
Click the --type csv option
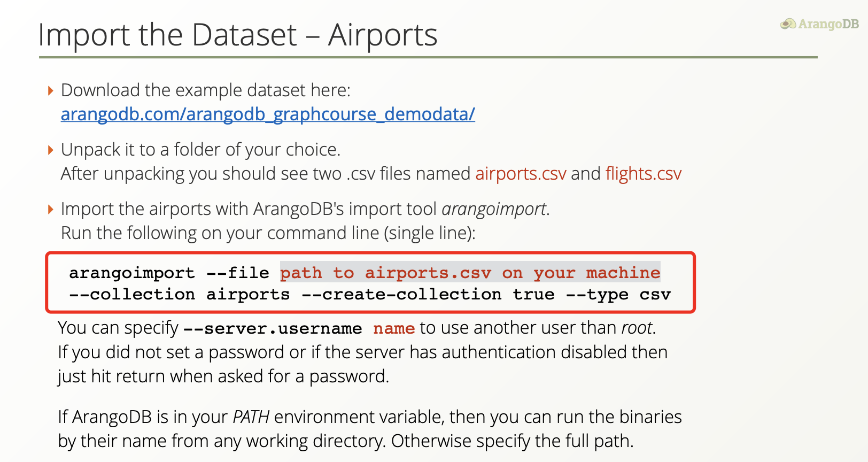[x=618, y=295]
